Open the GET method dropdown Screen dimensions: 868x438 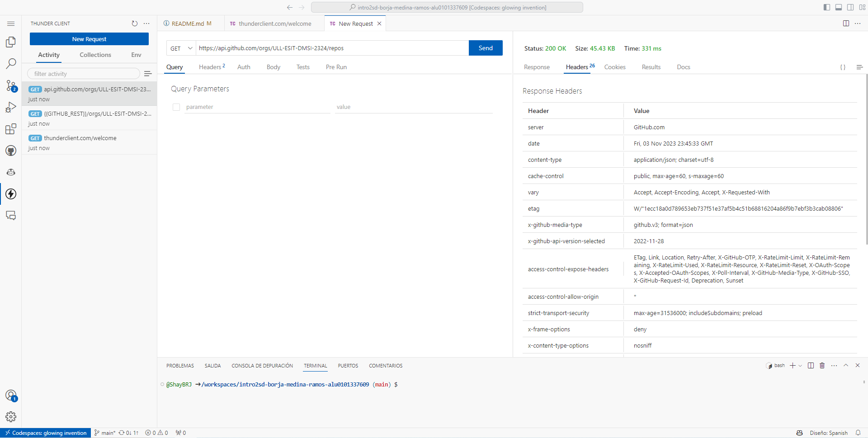pyautogui.click(x=181, y=48)
